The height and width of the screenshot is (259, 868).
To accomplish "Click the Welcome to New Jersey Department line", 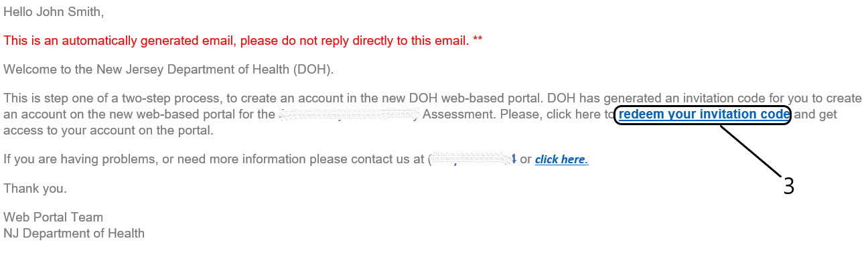I will pyautogui.click(x=168, y=70).
